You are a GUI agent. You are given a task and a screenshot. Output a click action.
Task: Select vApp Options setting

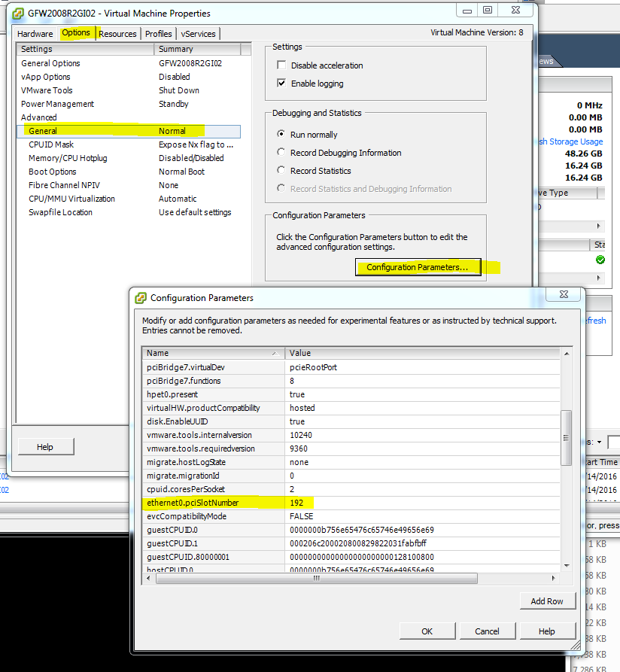point(129,77)
